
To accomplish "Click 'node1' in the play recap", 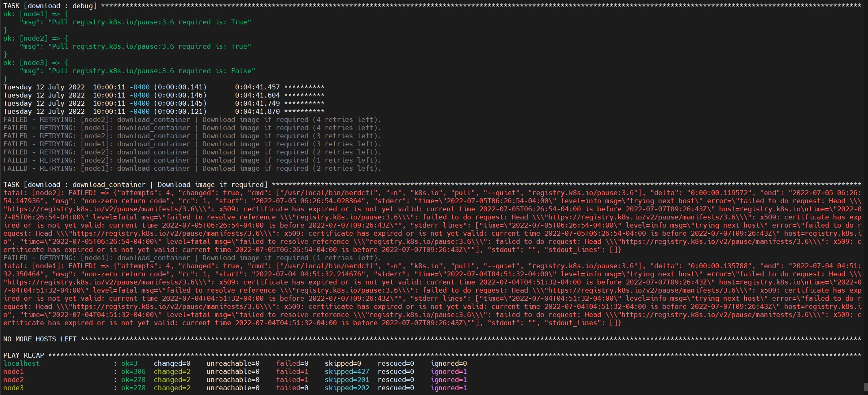I will coord(13,371).
